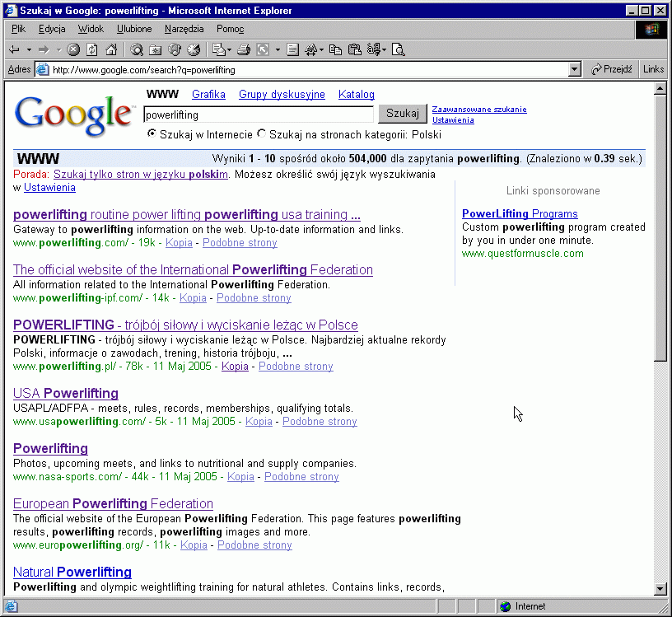Open Ustawienia link beside the search button
The height and width of the screenshot is (617, 672).
(x=453, y=120)
